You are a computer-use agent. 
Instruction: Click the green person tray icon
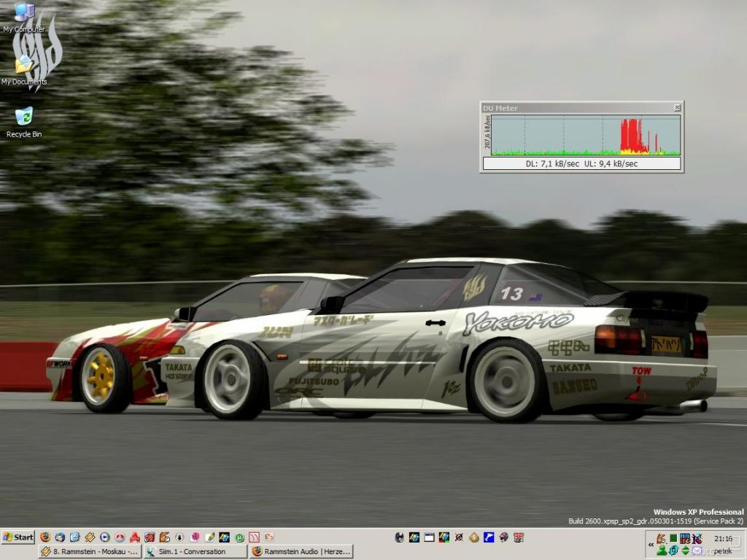(662, 551)
